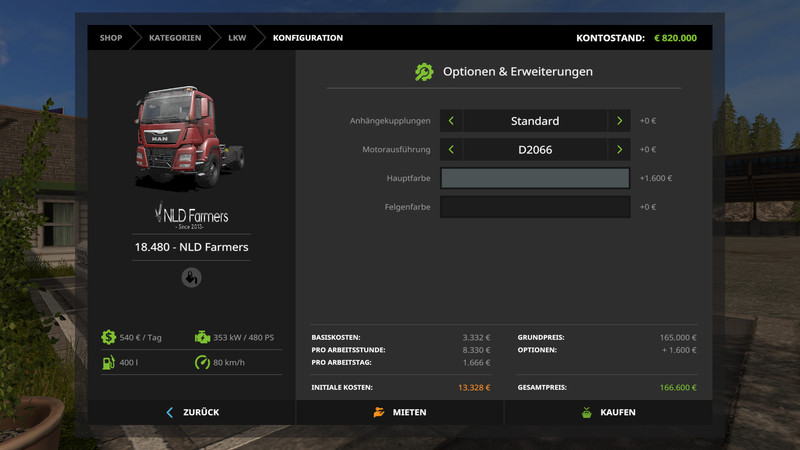Switch to previous Motorausführung variant
800x450 pixels.
point(451,150)
